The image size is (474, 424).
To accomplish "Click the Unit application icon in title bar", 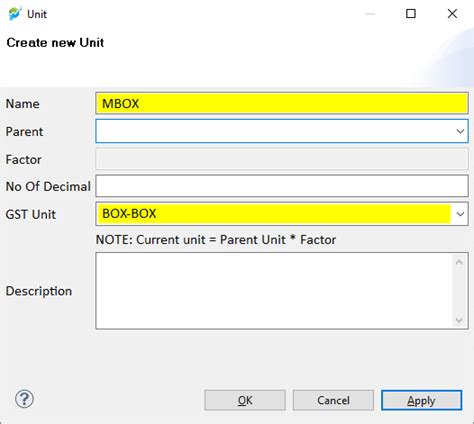I will click(15, 14).
